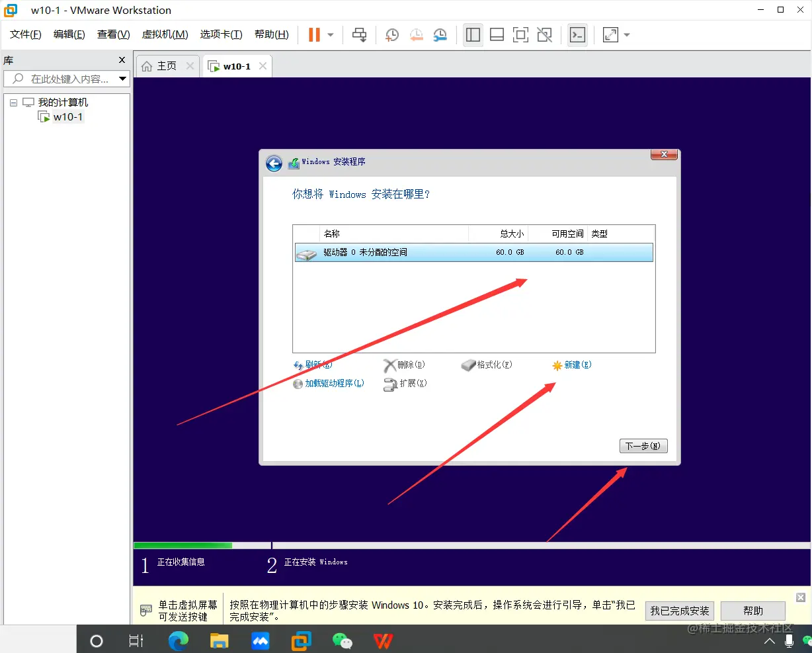The width and height of the screenshot is (812, 653).
Task: Click the microphone icon in system tray
Action: [x=789, y=640]
